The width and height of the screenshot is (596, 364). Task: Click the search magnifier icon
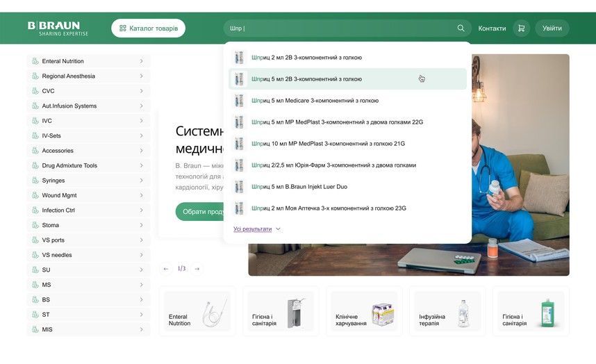(x=461, y=28)
